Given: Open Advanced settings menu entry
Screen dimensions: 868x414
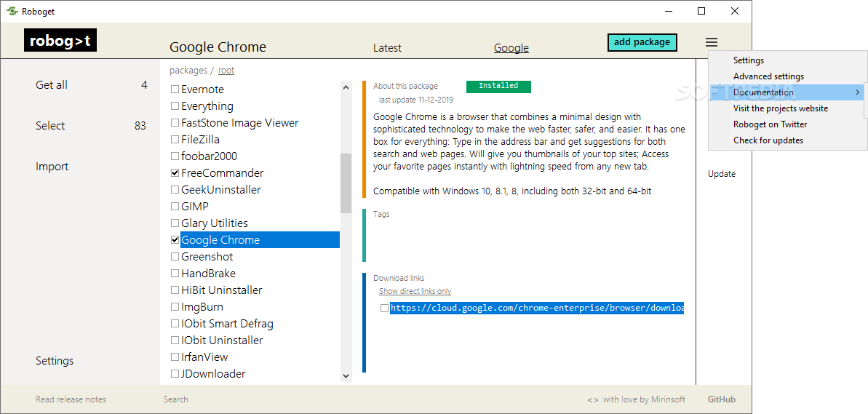Looking at the screenshot, I should click(768, 76).
